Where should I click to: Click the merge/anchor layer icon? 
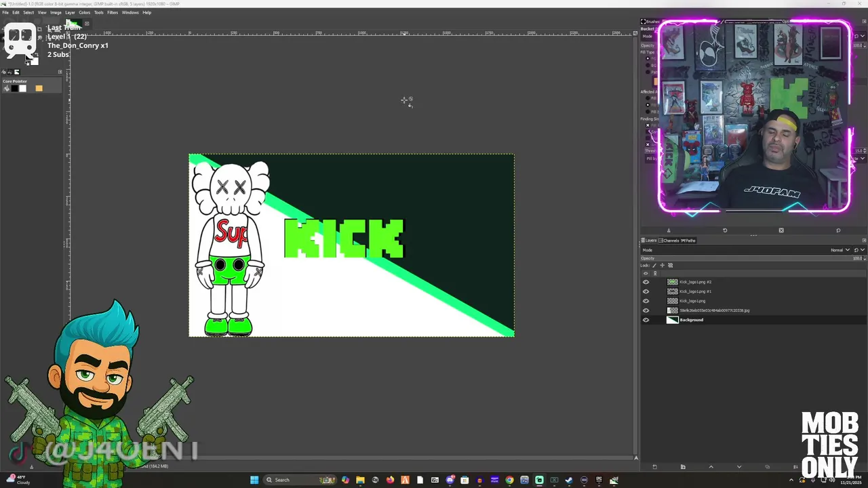click(795, 467)
